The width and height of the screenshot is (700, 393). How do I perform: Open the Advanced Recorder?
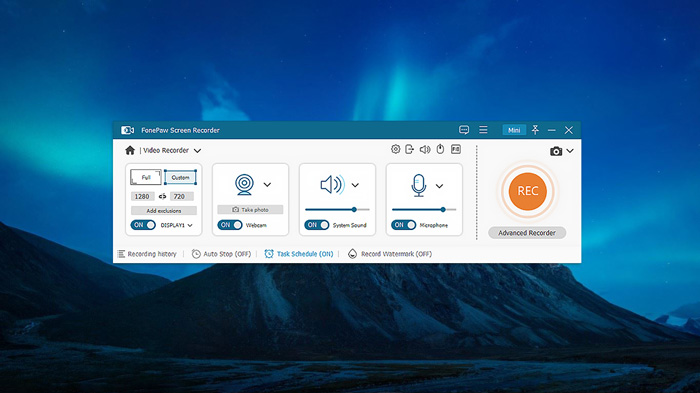pos(527,233)
